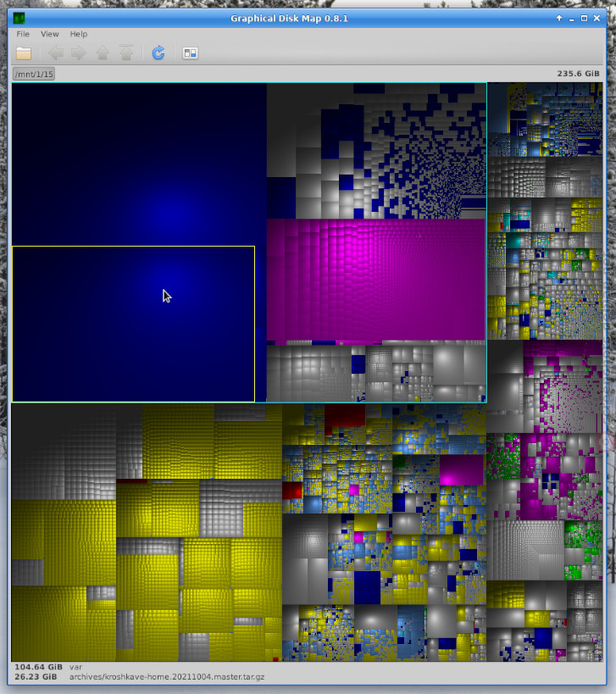Close the Graphical Disk Map window
This screenshot has width=616, height=694.
(597, 18)
